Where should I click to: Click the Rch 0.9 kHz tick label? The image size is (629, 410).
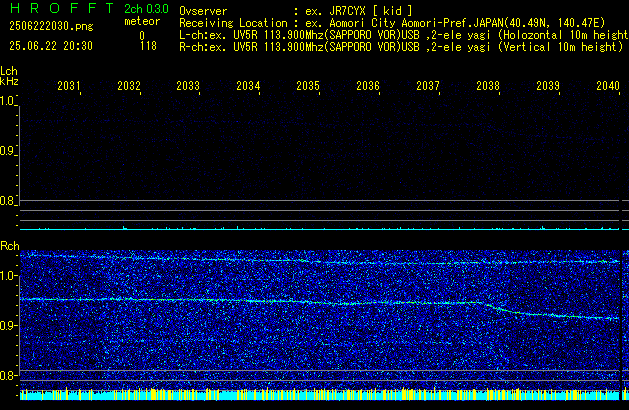(8, 325)
